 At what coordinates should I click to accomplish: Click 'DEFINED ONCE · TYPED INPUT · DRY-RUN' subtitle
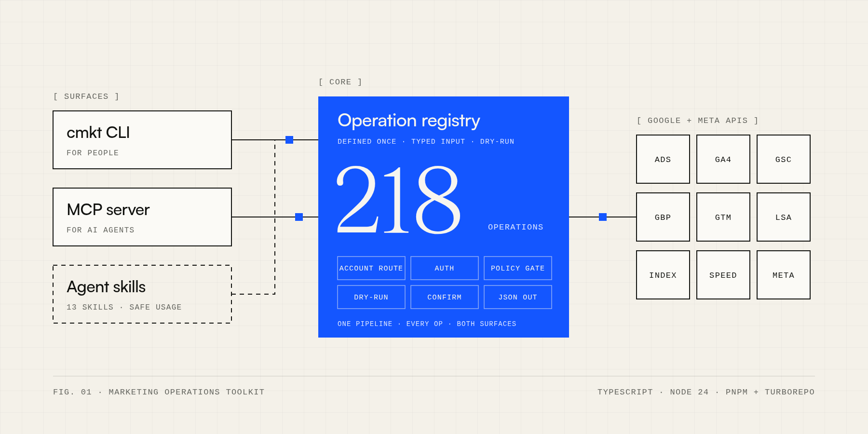point(426,141)
